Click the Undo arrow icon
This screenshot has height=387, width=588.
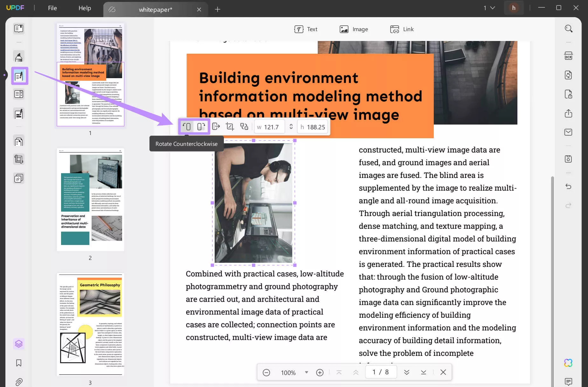(568, 187)
